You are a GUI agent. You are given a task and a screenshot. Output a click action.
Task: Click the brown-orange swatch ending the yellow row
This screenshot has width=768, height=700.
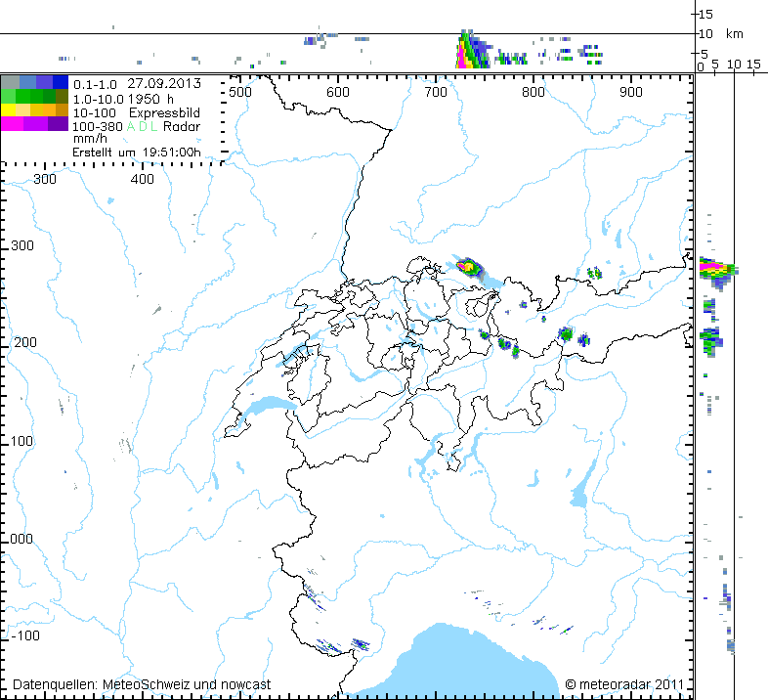[x=62, y=109]
